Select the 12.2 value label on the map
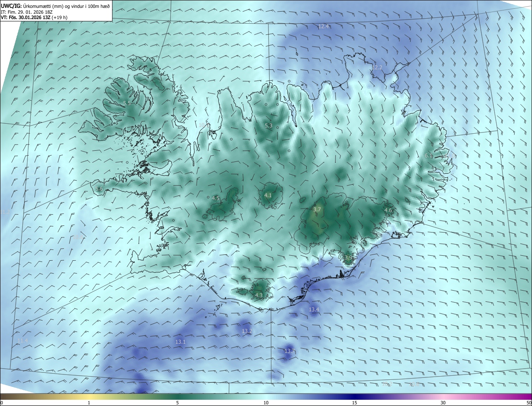Screen dimensions: 532x406 pyautogui.click(x=377, y=68)
